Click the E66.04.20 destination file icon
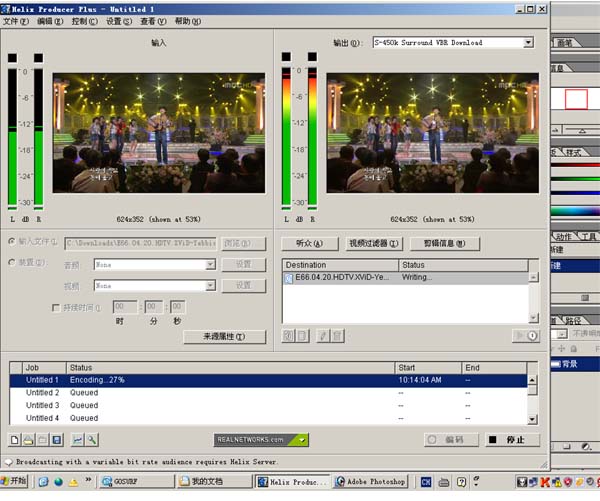This screenshot has width=600, height=501. point(289,279)
